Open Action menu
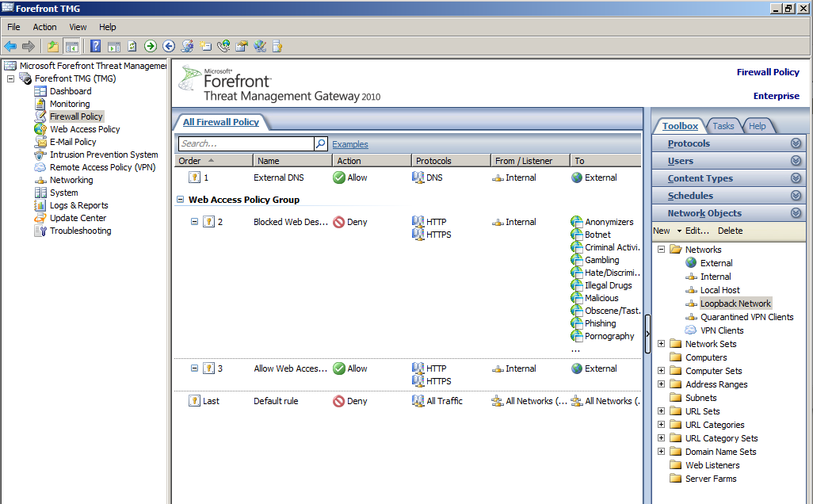Image resolution: width=813 pixels, height=504 pixels. (x=44, y=27)
